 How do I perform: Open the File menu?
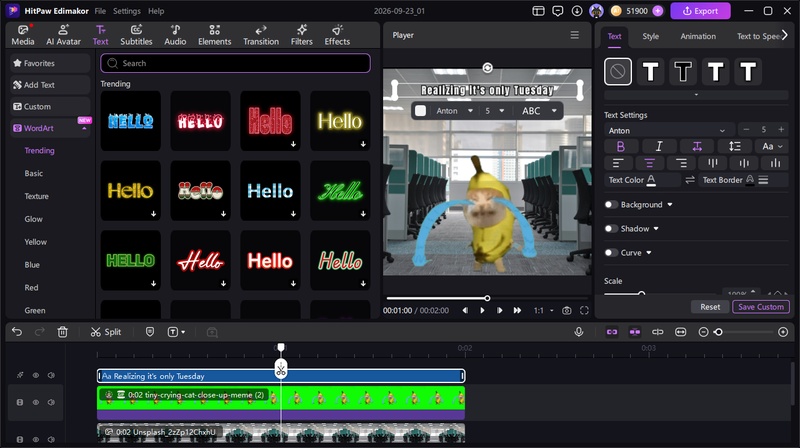pyautogui.click(x=100, y=11)
